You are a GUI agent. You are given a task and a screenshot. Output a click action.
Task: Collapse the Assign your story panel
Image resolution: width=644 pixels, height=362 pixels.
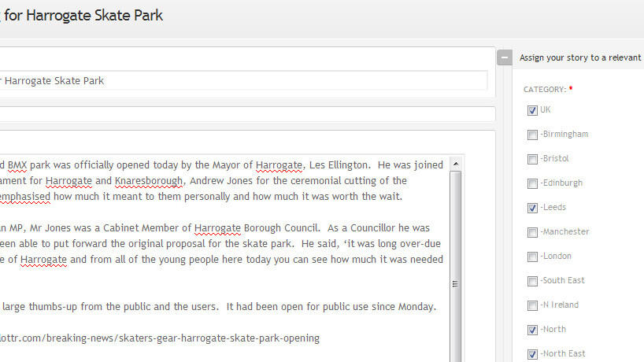point(505,57)
